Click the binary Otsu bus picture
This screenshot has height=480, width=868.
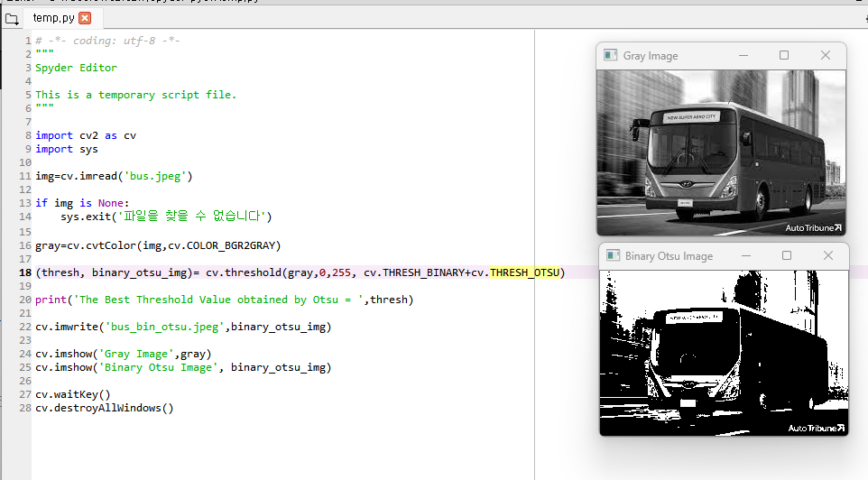pyautogui.click(x=724, y=353)
